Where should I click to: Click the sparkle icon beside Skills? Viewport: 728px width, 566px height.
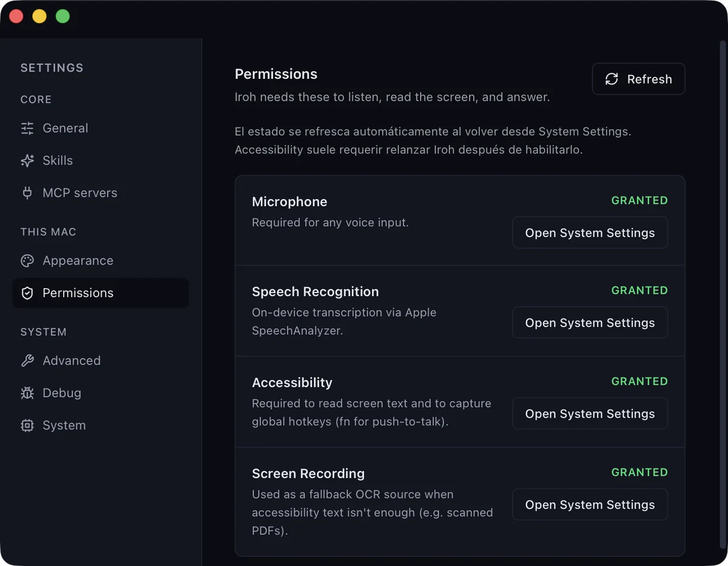(27, 160)
